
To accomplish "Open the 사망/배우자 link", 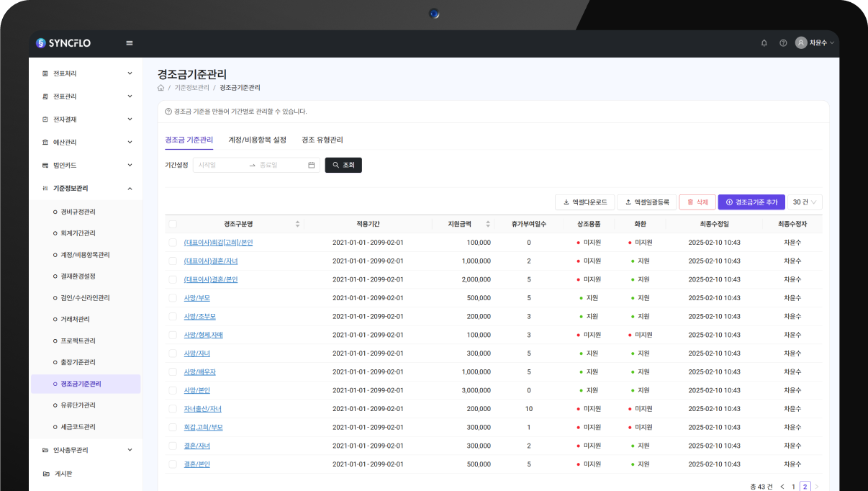I will [199, 372].
